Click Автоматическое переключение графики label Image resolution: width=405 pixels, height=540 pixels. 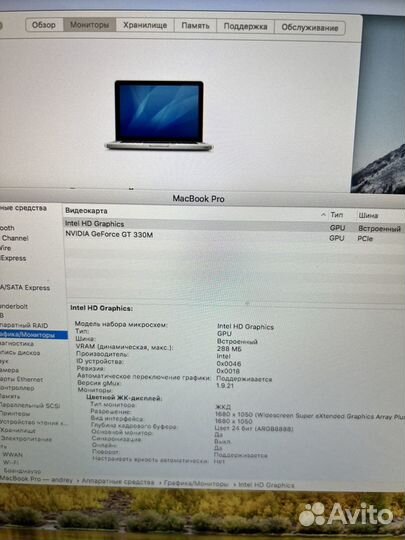click(144, 377)
